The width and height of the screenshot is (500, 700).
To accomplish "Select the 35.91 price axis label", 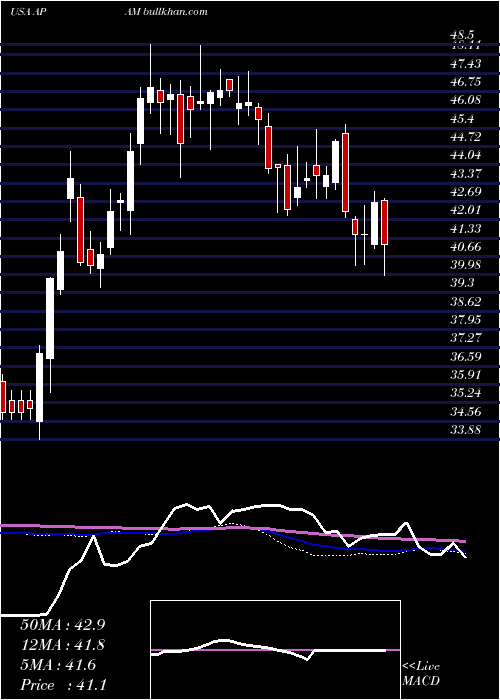I will 466,375.
